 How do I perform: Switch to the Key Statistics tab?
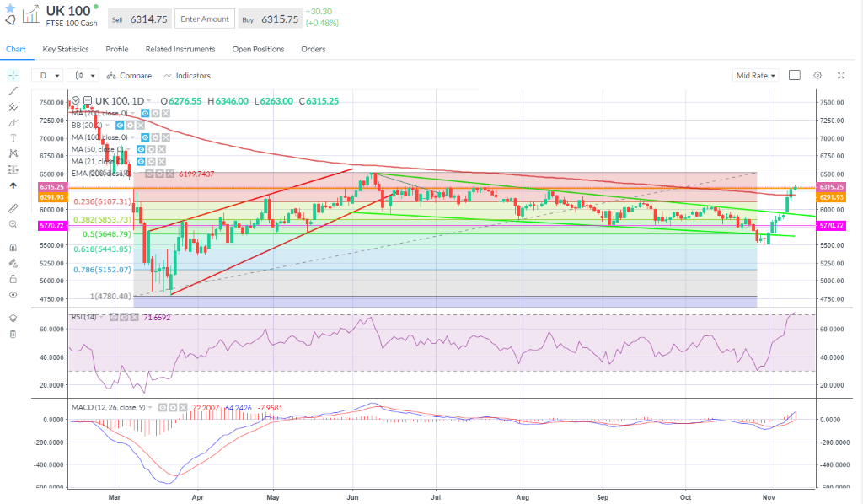(x=66, y=49)
